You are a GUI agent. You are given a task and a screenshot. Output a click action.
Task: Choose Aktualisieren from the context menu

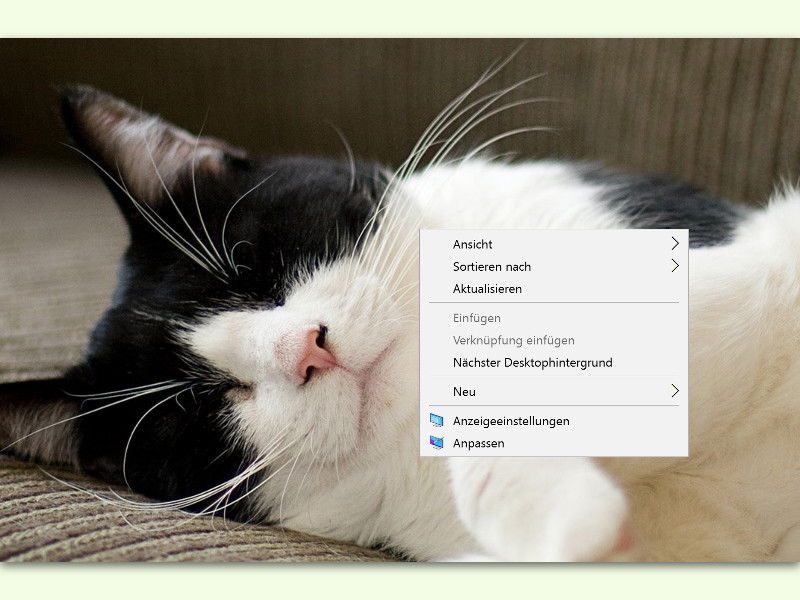[x=554, y=289]
